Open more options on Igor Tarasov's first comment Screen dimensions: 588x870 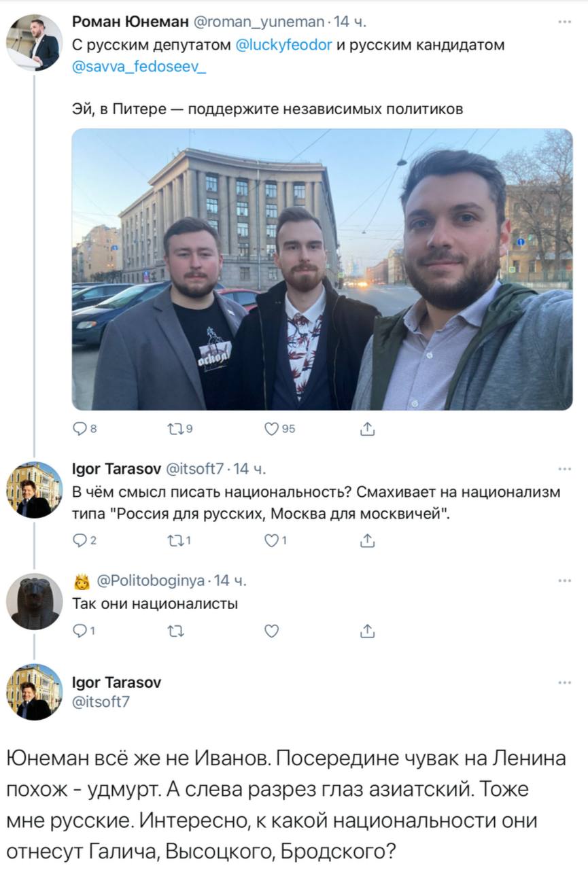pos(564,469)
